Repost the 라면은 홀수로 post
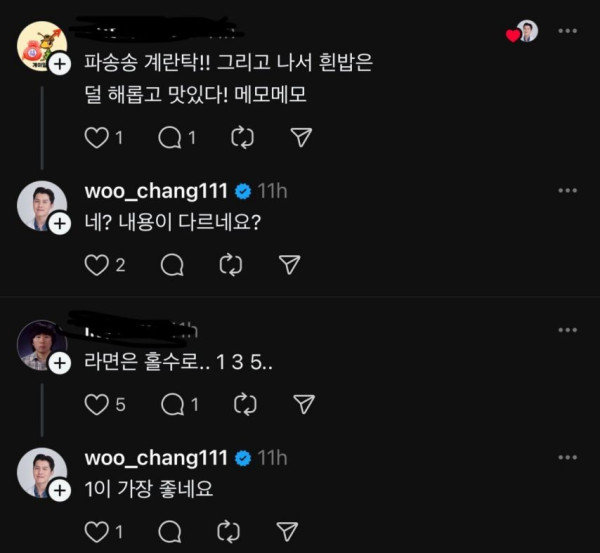This screenshot has height=553, width=600. 242,404
